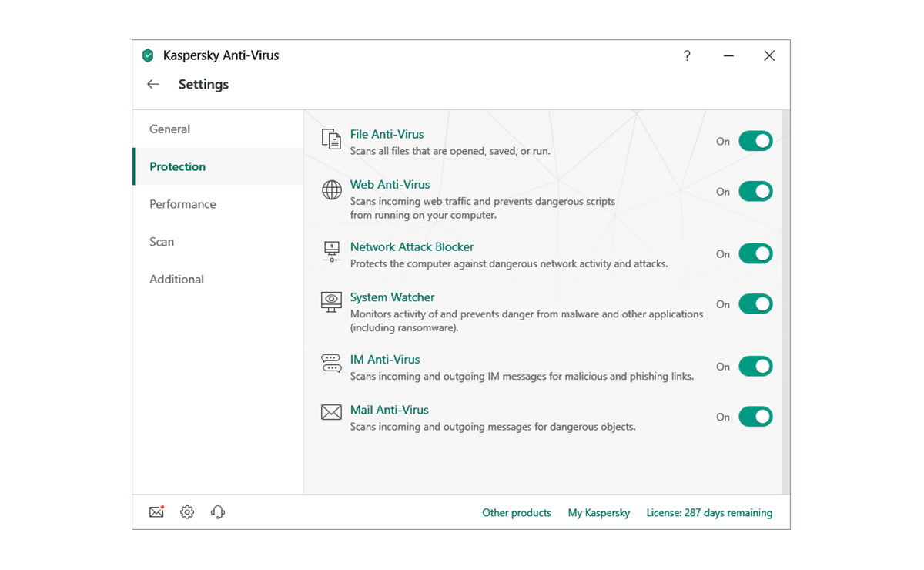
Task: Open the IM Anti-Virus link
Action: pyautogui.click(x=385, y=360)
